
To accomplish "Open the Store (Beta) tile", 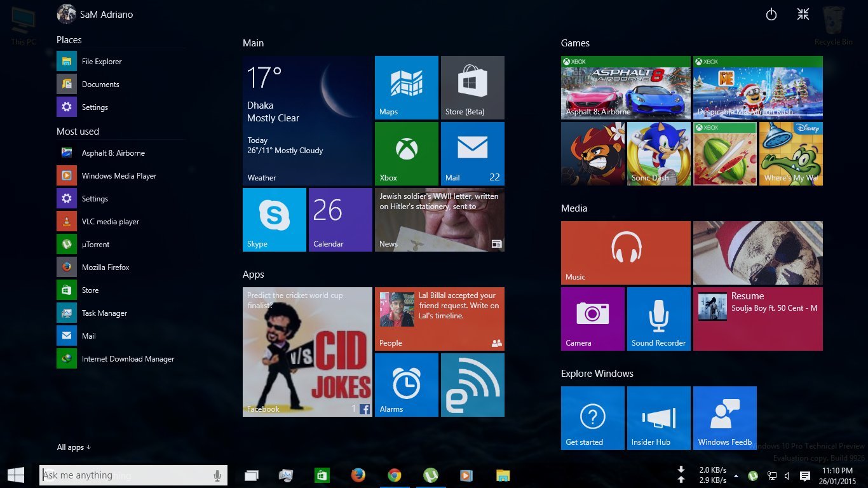I will click(473, 88).
